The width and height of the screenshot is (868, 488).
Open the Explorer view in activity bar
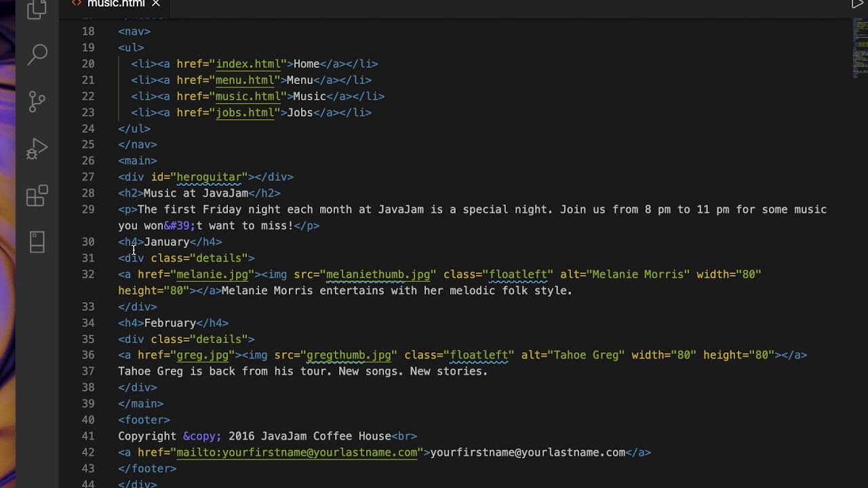point(37,9)
